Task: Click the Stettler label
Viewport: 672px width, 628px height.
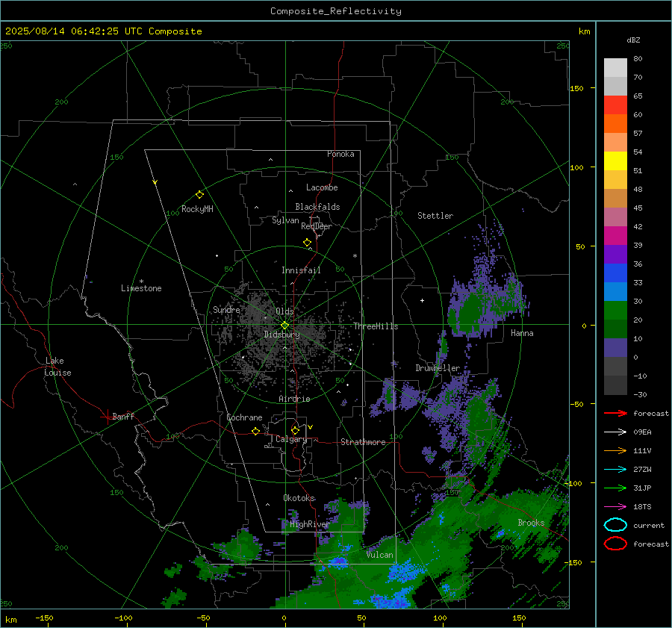Action: (x=435, y=216)
